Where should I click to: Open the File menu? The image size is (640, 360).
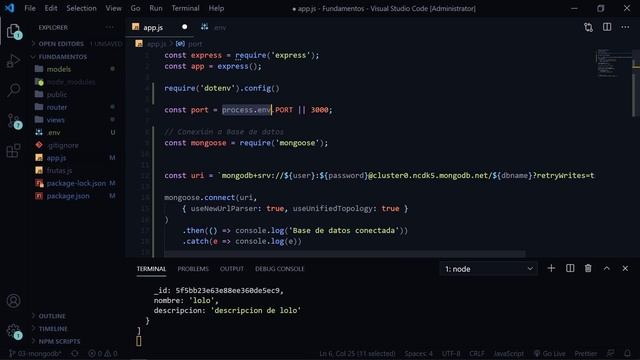click(x=30, y=8)
